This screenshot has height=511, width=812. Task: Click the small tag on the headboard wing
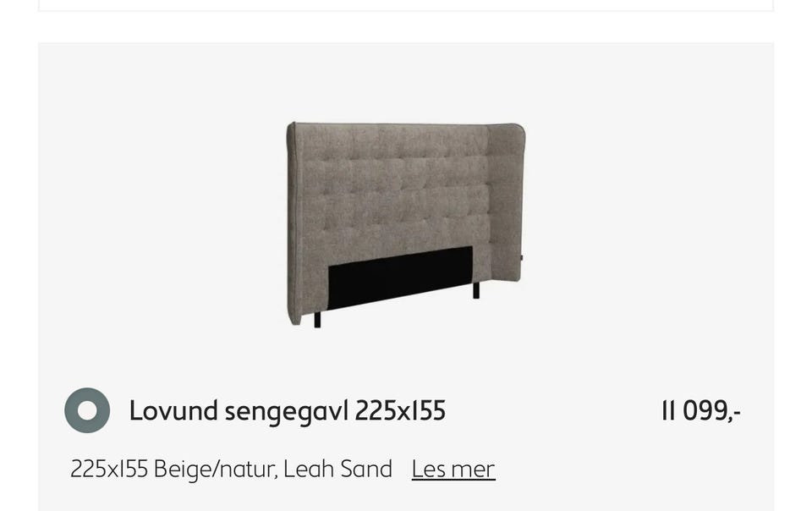[x=522, y=258]
